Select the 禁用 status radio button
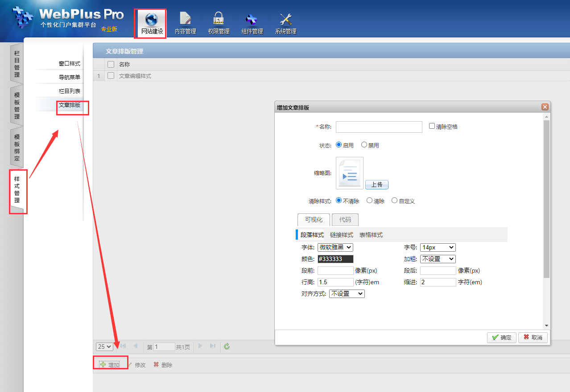Screen dimensions: 570x392 tap(364, 145)
